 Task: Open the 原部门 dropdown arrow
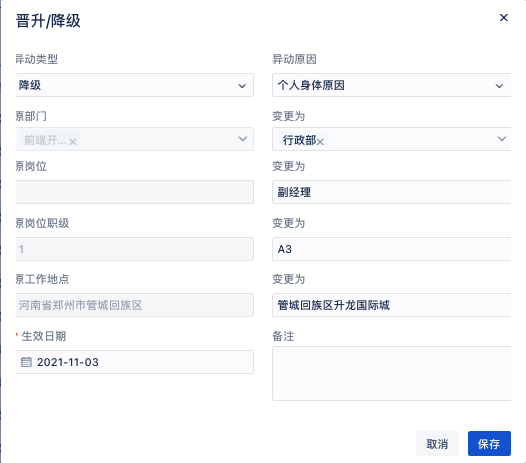tap(243, 139)
